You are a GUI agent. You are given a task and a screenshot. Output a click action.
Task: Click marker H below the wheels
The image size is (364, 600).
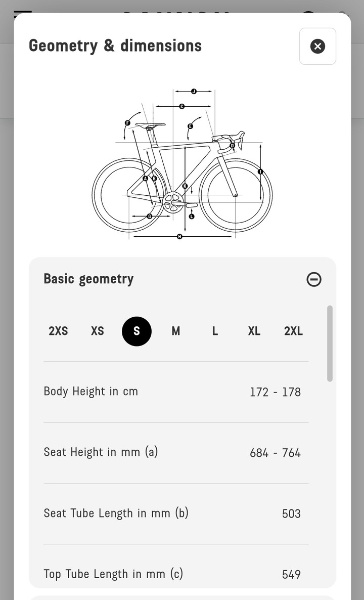(179, 237)
